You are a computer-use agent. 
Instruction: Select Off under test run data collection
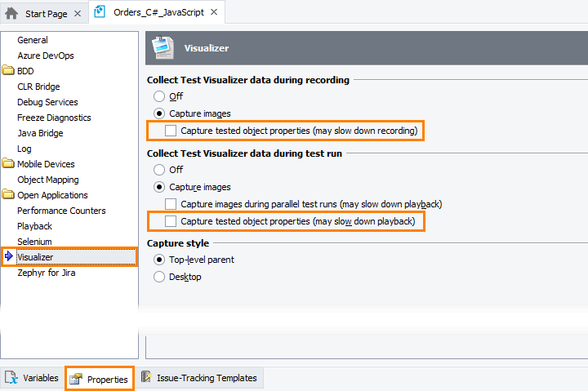click(160, 170)
